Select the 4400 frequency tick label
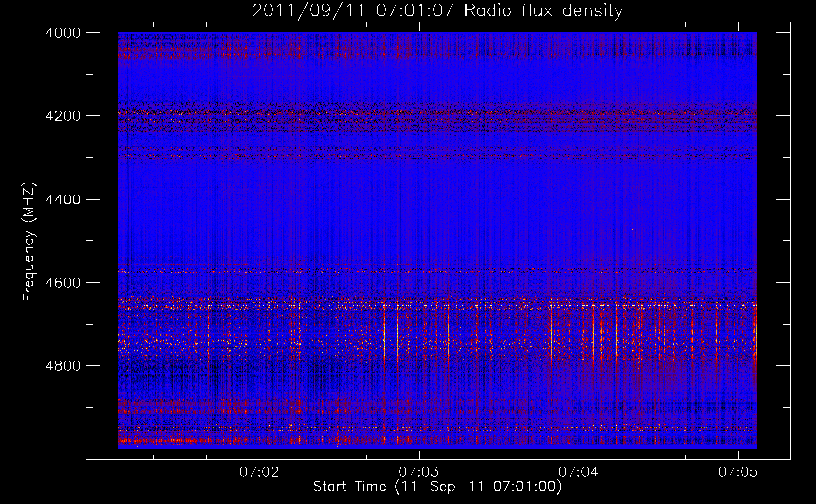Viewport: 816px width, 504px height. (x=63, y=200)
